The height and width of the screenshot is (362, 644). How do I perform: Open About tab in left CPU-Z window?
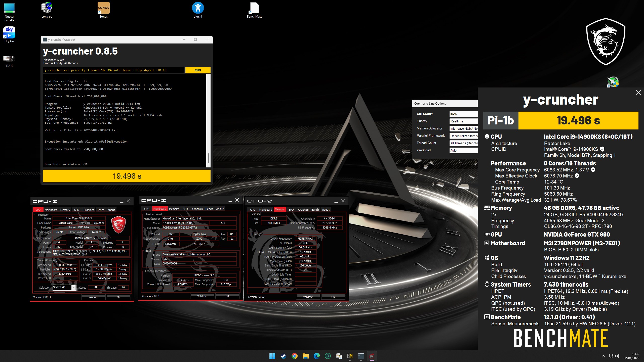pyautogui.click(x=111, y=210)
